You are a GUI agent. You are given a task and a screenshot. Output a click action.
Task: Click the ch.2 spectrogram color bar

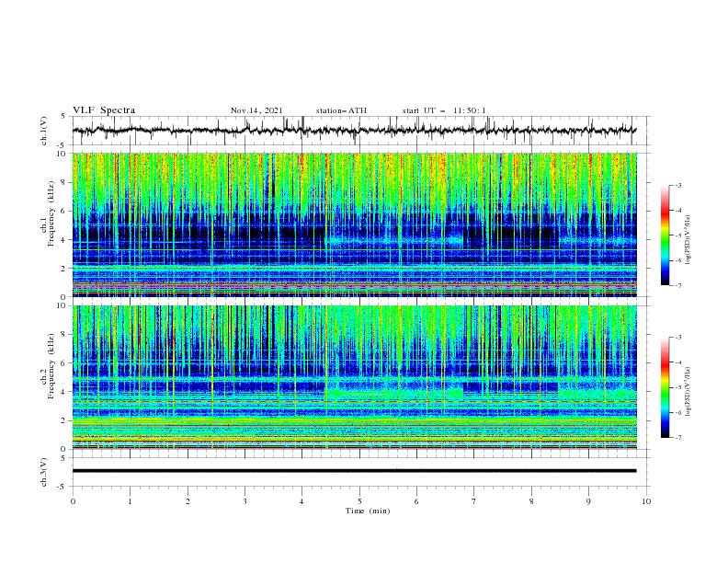point(665,387)
